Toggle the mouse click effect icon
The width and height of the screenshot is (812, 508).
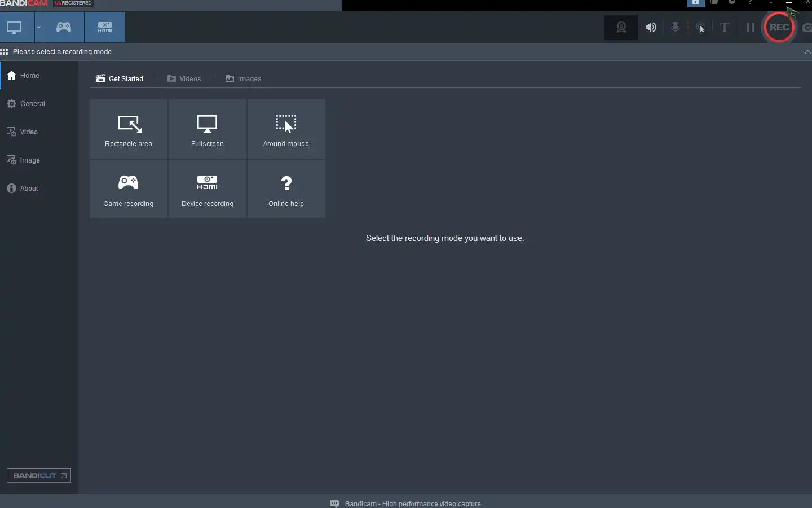(x=700, y=27)
